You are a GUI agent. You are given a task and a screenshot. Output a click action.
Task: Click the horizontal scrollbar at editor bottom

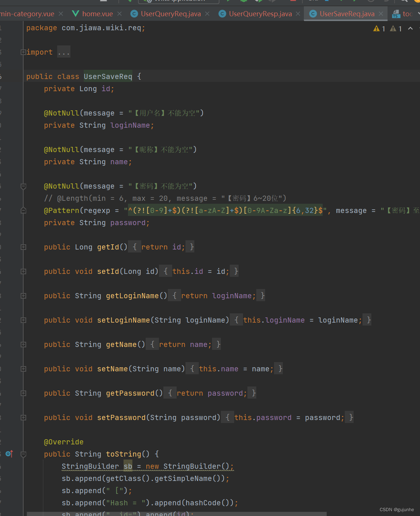(177, 514)
